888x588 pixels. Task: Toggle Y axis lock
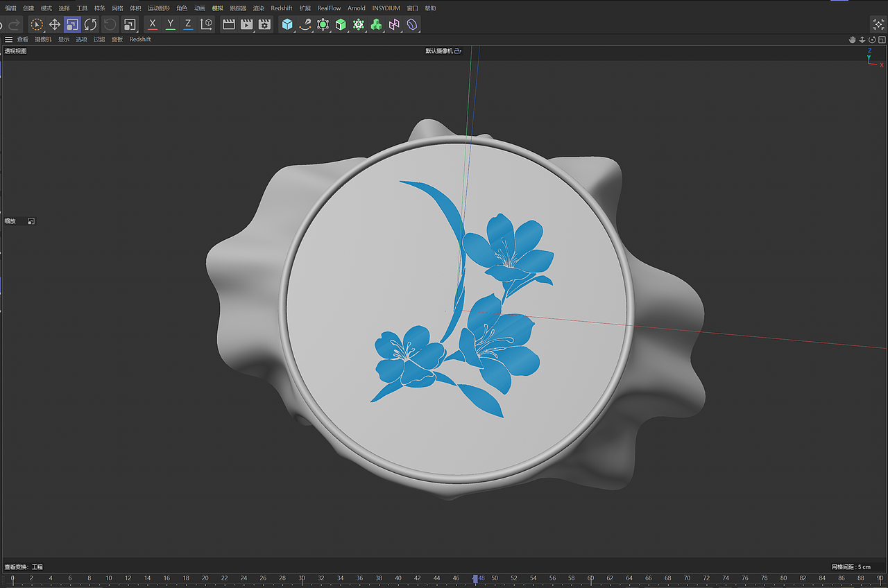pos(171,24)
